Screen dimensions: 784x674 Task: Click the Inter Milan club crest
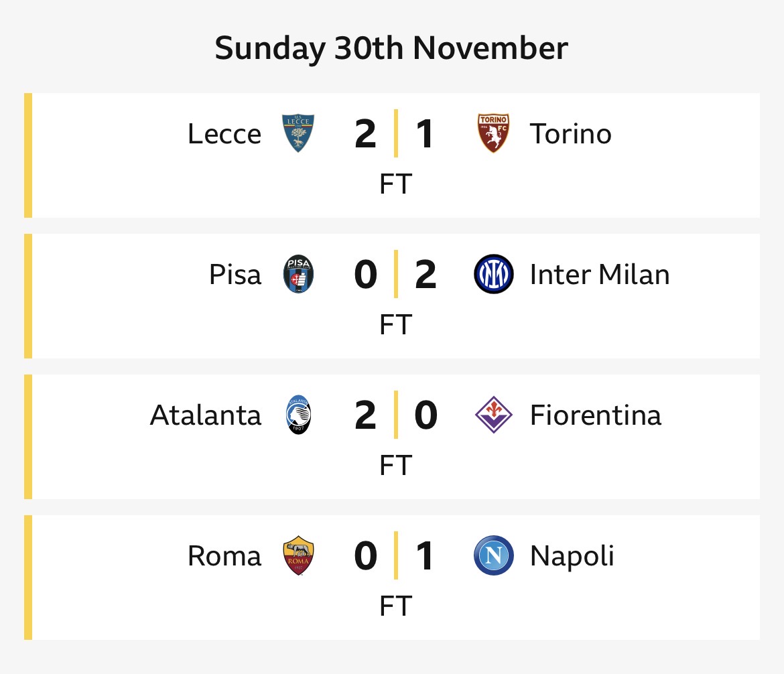(x=493, y=274)
